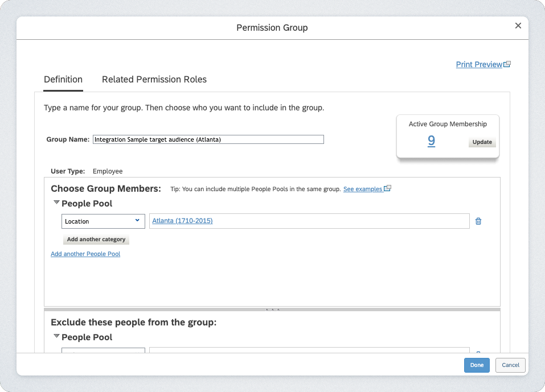545x392 pixels.
Task: Delete the Location category with the trash icon
Action: point(478,221)
